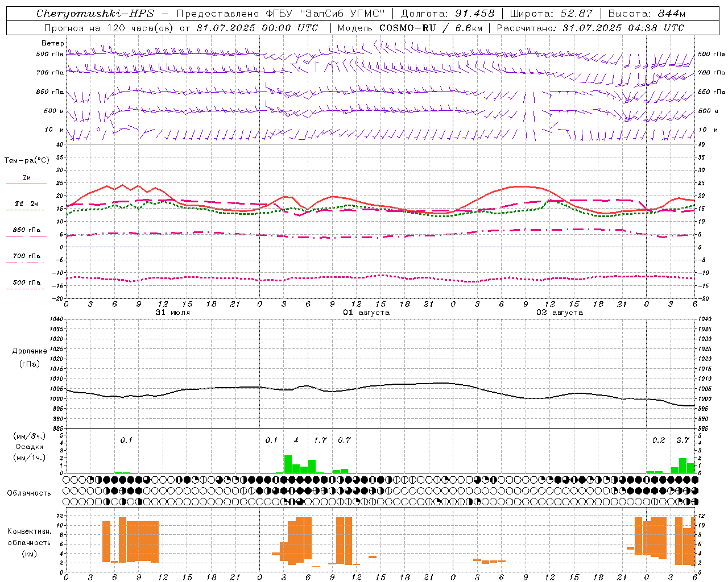Select the 'Предоставлено ФГБУ ЗапСиб УГМС' provider text
The height and width of the screenshot is (582, 728).
281,14
